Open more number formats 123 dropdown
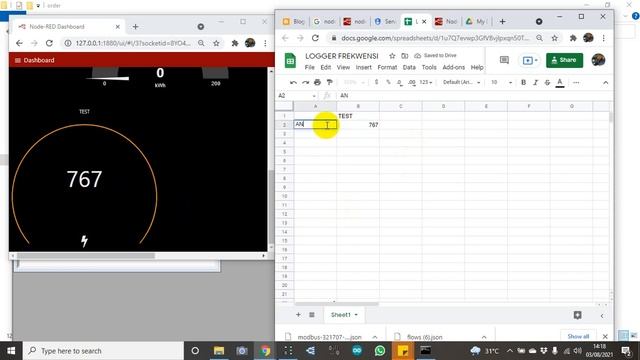The width and height of the screenshot is (640, 360). [425, 82]
